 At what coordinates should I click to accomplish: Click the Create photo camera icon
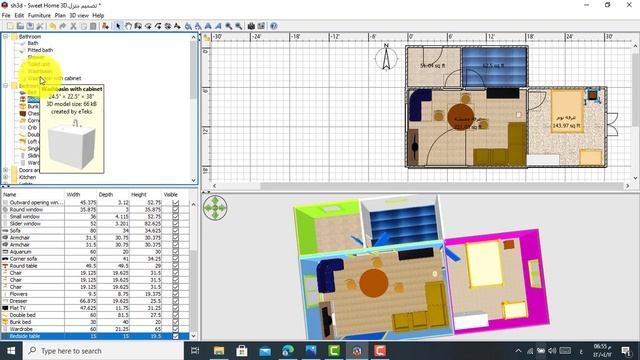pos(251,26)
